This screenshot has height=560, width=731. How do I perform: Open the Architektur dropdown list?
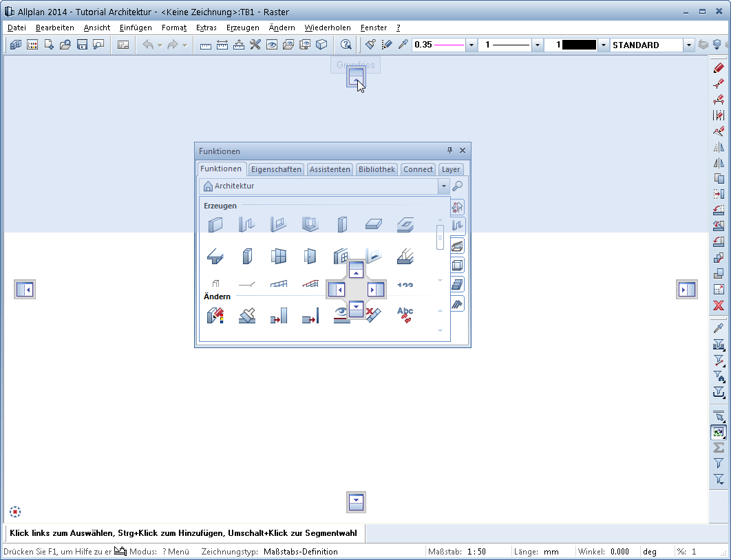[443, 186]
